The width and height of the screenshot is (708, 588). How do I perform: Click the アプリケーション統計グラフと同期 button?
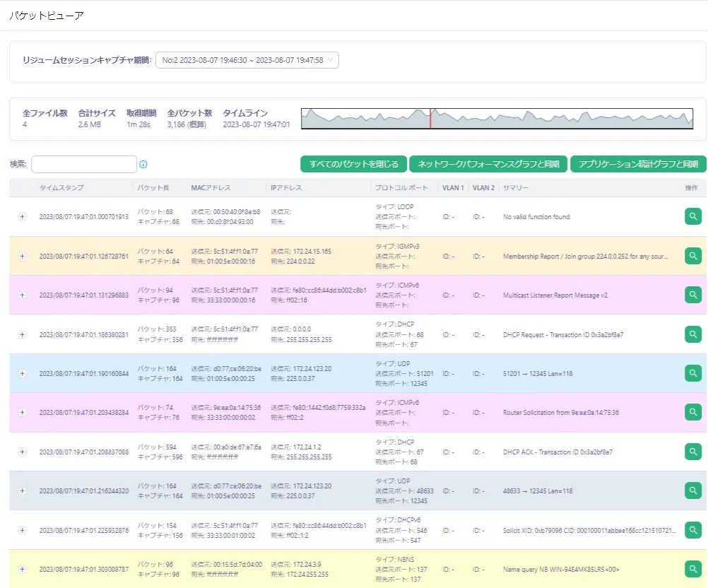pyautogui.click(x=638, y=164)
